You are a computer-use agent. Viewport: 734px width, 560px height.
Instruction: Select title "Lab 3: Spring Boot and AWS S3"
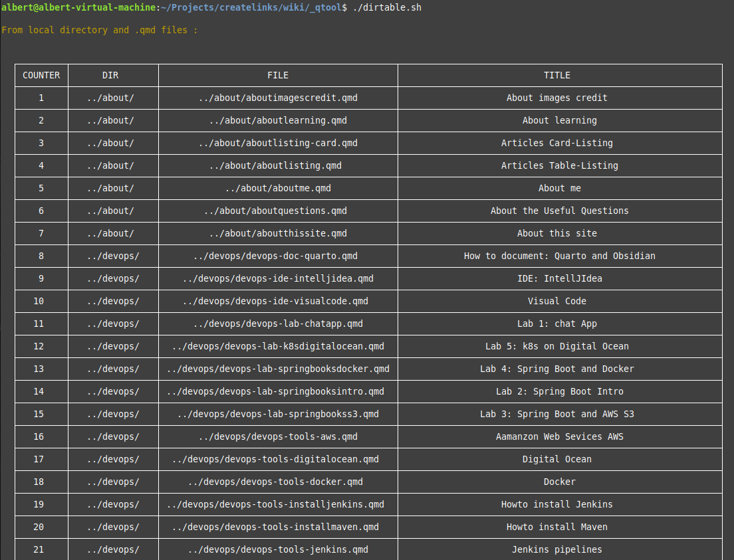tap(557, 414)
